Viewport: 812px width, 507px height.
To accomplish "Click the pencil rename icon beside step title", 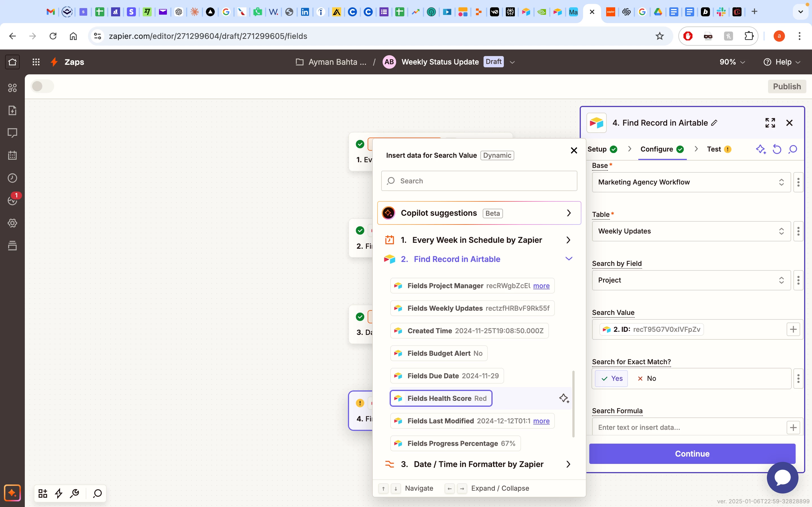I will point(714,123).
